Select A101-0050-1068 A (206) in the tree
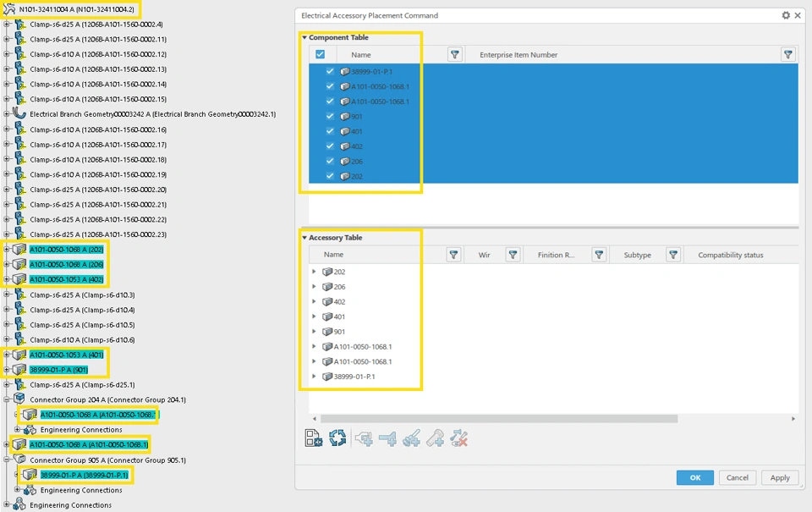 (x=66, y=264)
